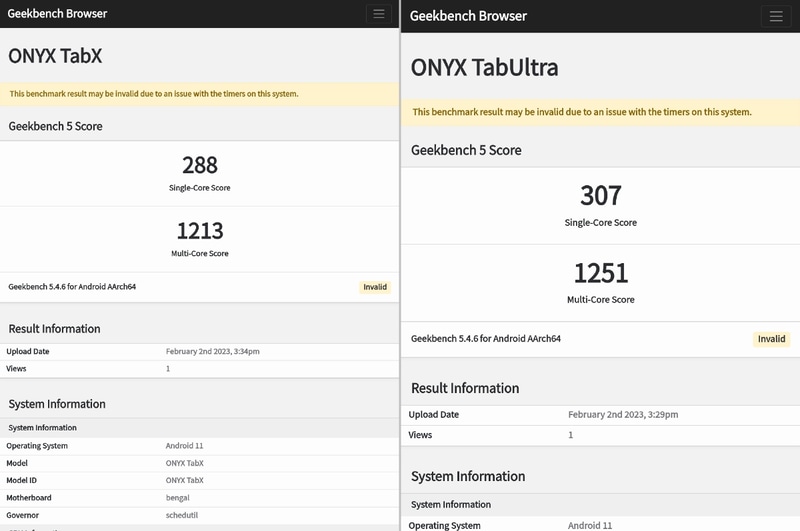Click TabX 'Geekbench 5.4.6 for Android AArch64' text
The image size is (800, 531).
point(72,287)
